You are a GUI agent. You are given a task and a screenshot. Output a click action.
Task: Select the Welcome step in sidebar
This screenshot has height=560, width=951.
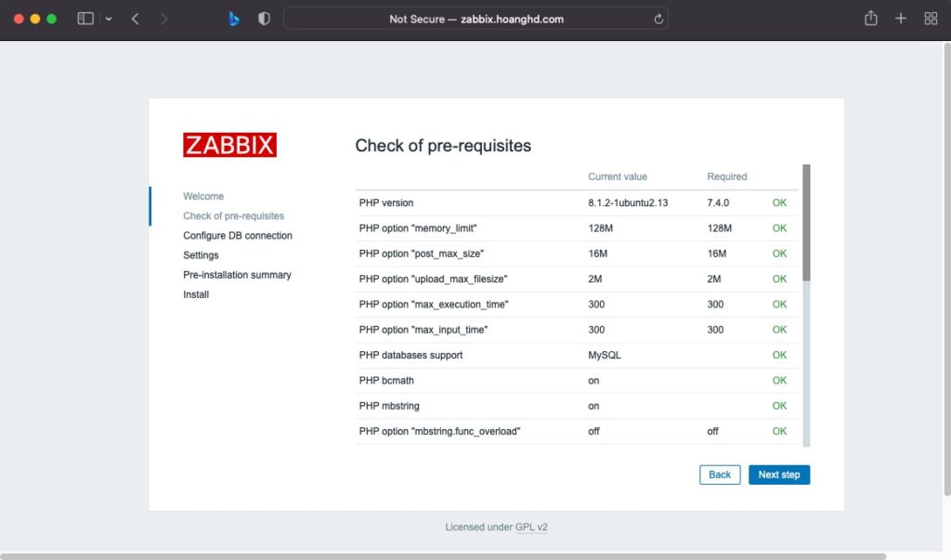tap(203, 196)
